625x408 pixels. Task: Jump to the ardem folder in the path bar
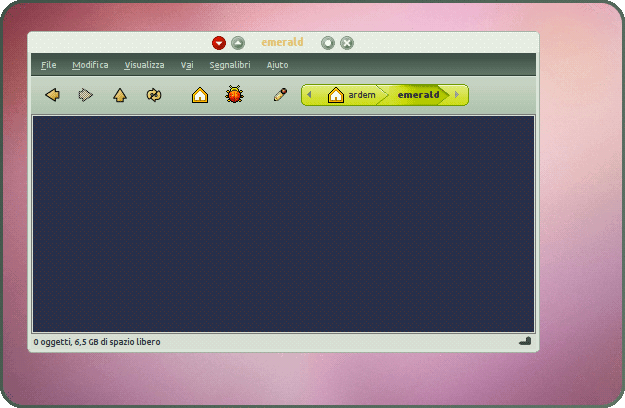352,95
